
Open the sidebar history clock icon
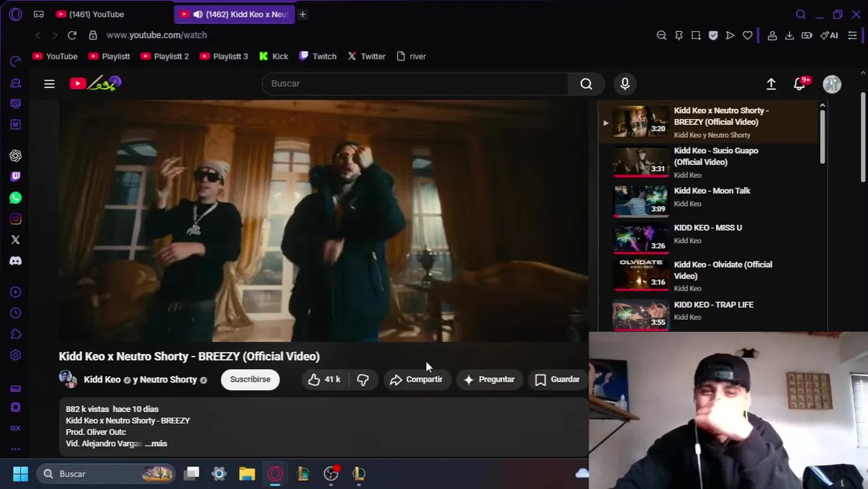coord(16,313)
